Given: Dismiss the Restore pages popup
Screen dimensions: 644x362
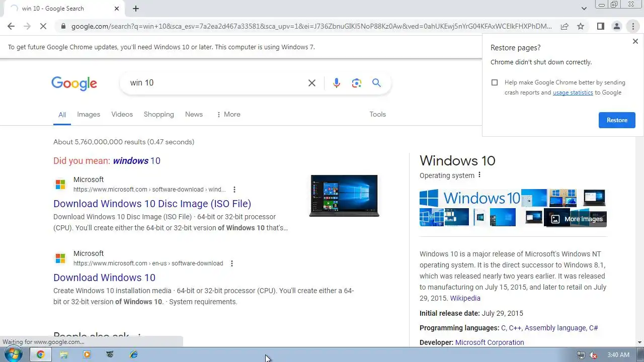Looking at the screenshot, I should 635,42.
